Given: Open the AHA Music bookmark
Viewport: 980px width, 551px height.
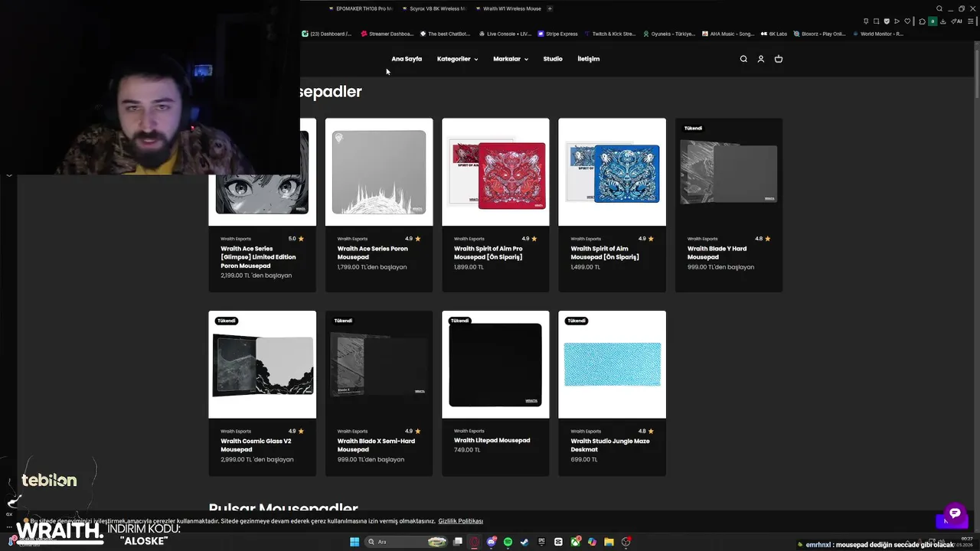Looking at the screenshot, I should click(727, 34).
